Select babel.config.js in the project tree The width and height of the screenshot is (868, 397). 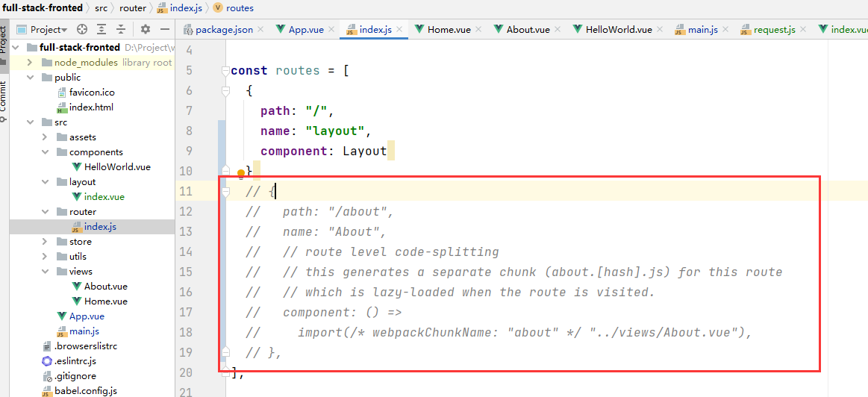pos(80,391)
